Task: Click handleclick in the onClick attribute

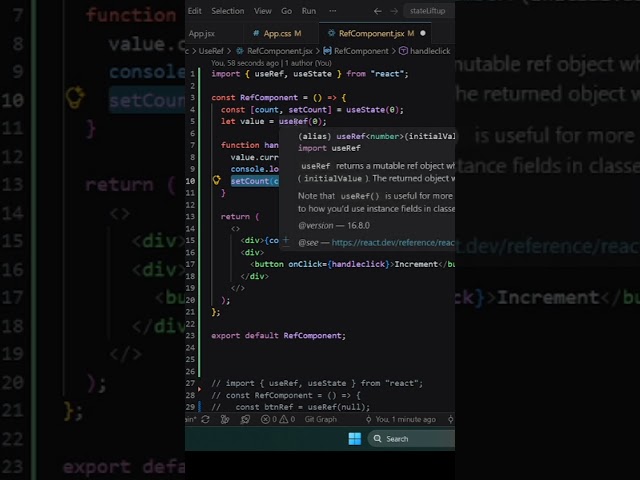Action: (358, 264)
